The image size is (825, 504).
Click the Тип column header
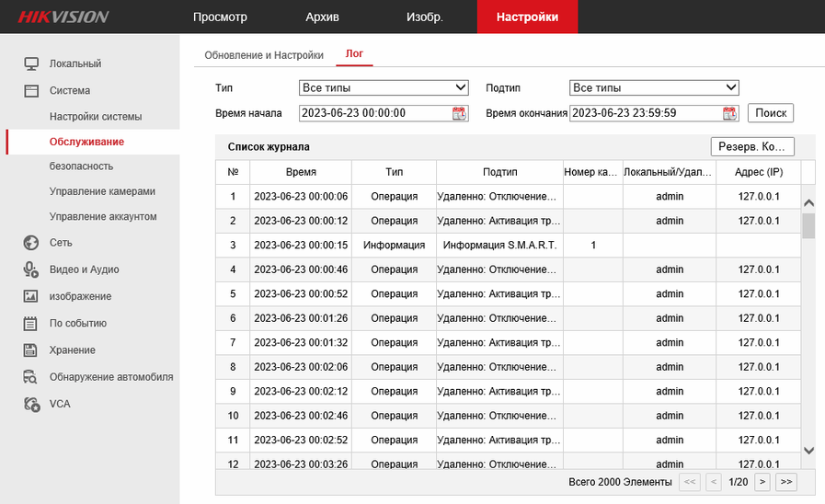[x=394, y=172]
